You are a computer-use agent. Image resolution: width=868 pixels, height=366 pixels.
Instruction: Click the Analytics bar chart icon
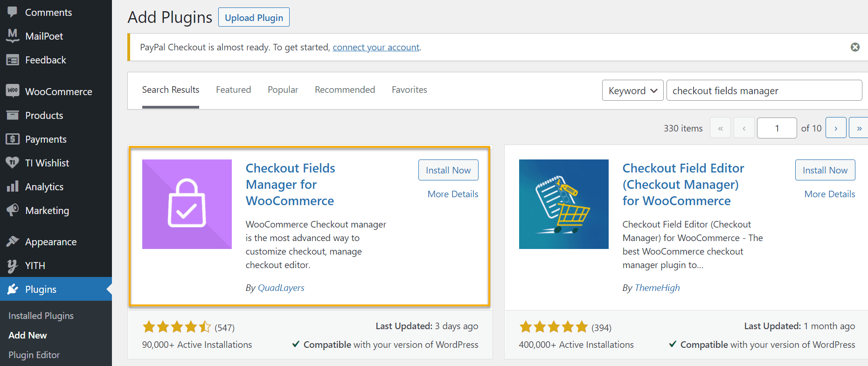[13, 186]
